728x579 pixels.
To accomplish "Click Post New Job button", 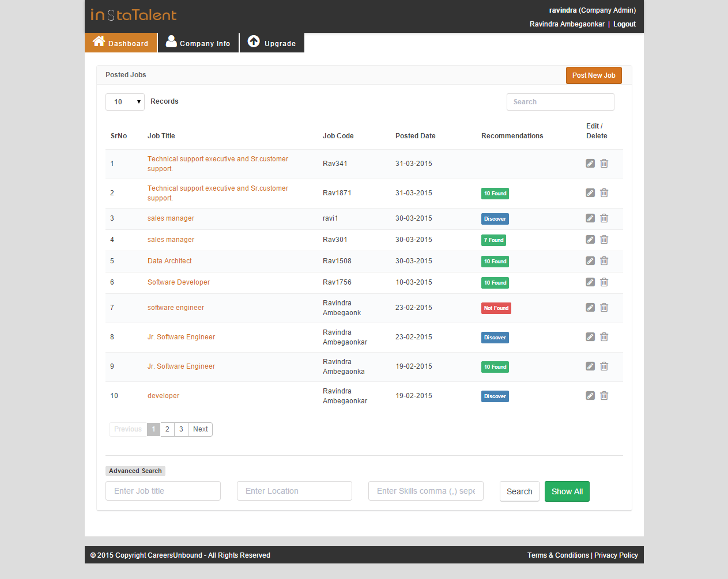I will (594, 75).
